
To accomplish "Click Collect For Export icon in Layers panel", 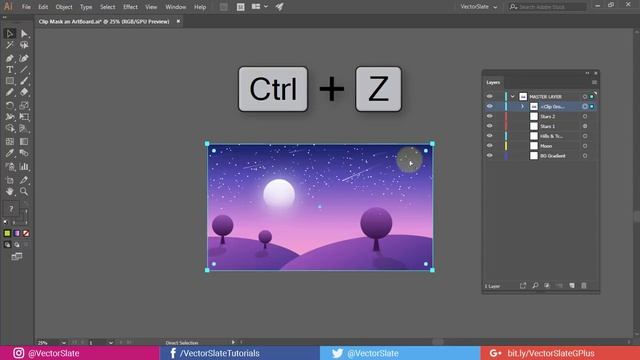I will click(x=523, y=286).
